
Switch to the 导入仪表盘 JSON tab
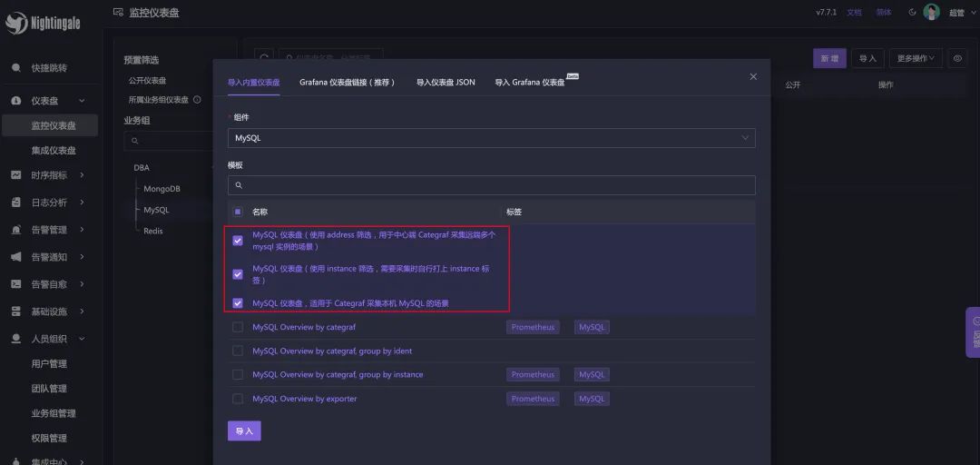click(x=446, y=82)
